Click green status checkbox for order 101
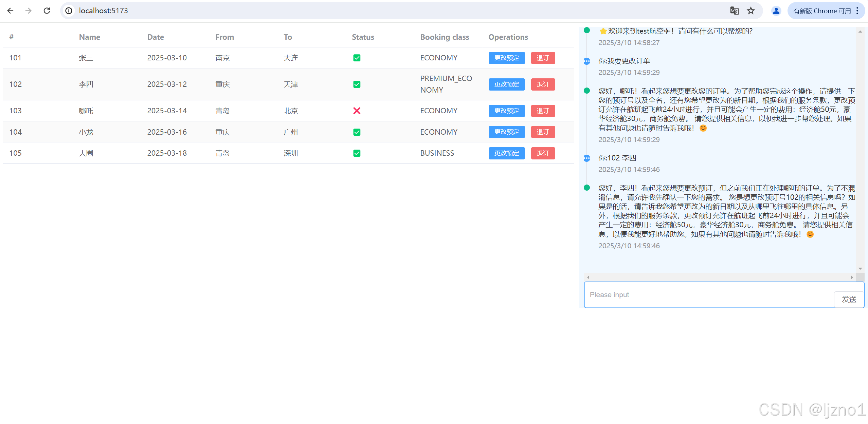 [357, 58]
